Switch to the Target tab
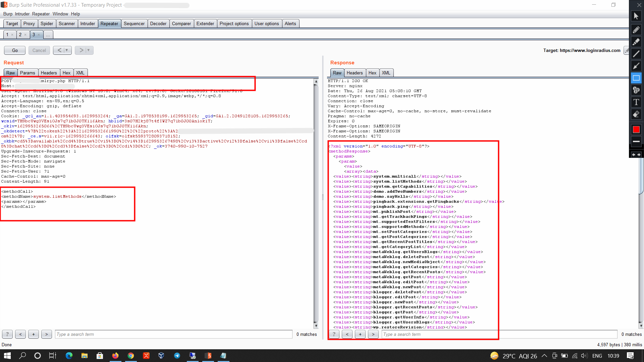Image resolution: width=644 pixels, height=362 pixels. coord(12,23)
